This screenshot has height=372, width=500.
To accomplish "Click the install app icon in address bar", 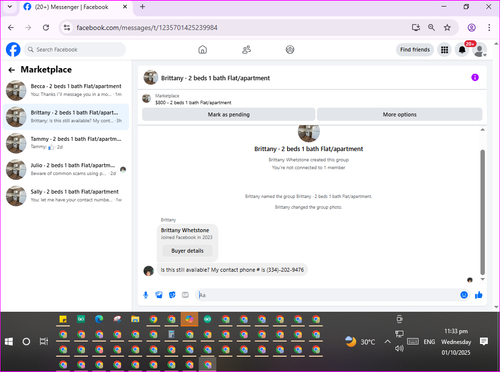I will click(x=415, y=28).
